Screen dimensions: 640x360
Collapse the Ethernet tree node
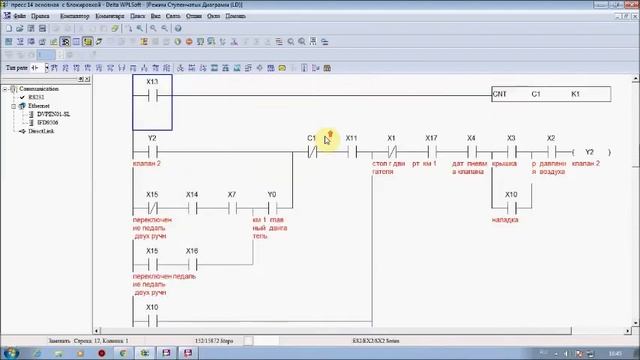click(x=13, y=106)
